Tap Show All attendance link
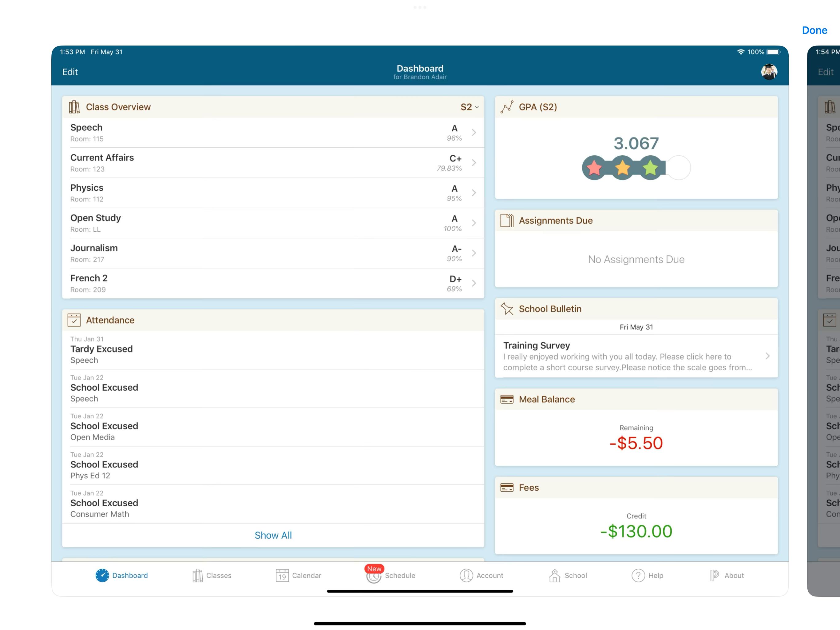 (273, 535)
